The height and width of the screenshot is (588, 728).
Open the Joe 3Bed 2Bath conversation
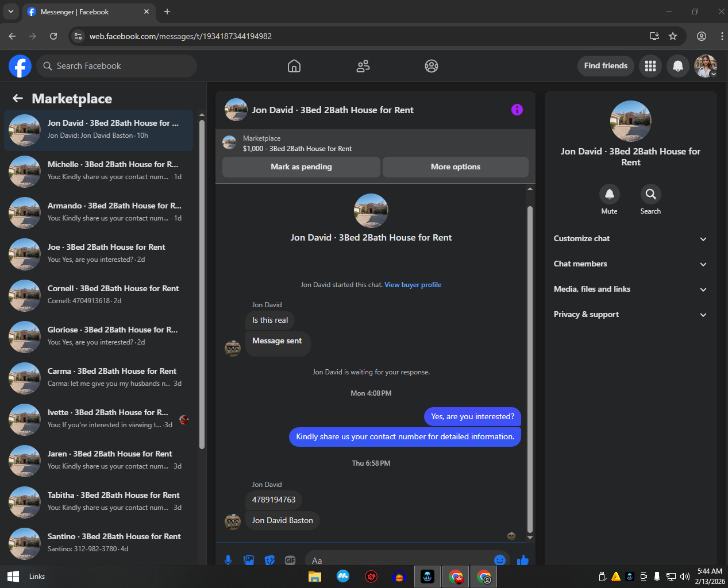[99, 254]
